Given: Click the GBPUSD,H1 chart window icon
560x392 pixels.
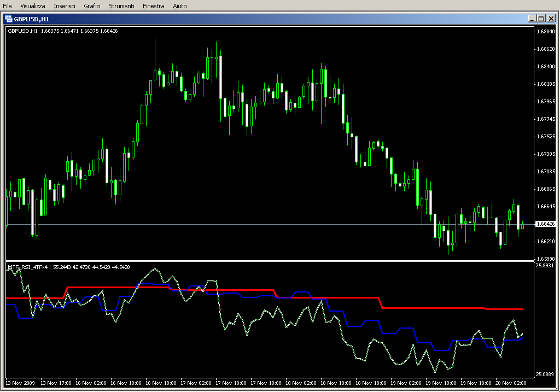Looking at the screenshot, I should (9, 19).
